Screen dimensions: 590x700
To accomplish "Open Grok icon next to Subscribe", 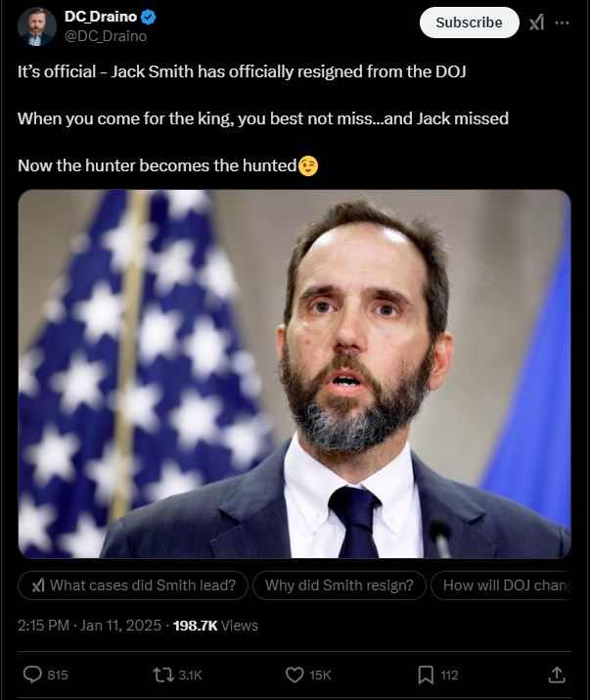I will [536, 23].
